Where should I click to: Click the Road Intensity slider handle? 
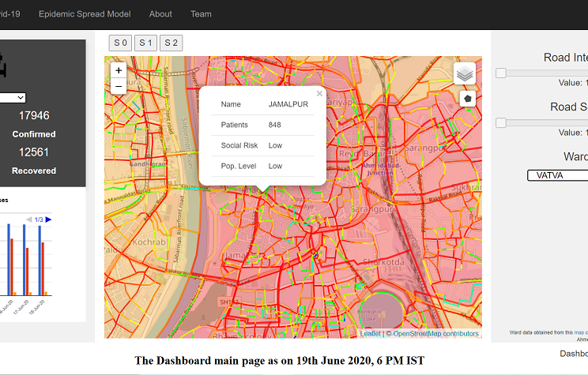pyautogui.click(x=501, y=73)
